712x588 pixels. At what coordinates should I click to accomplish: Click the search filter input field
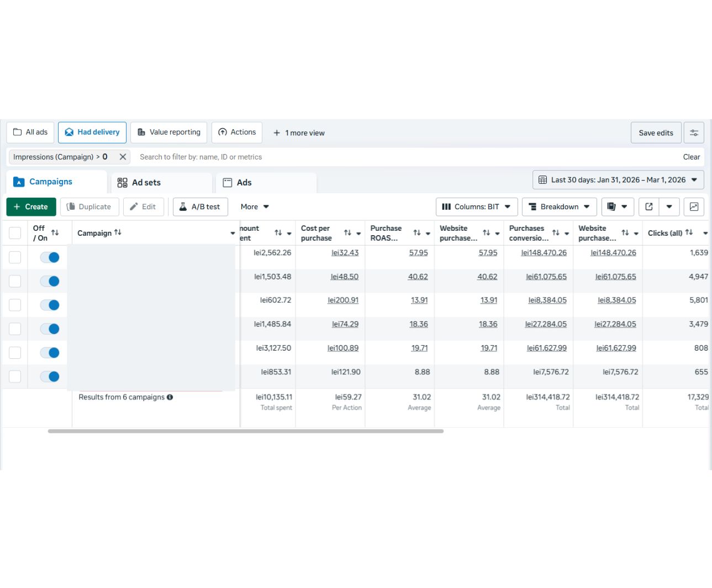pyautogui.click(x=406, y=157)
